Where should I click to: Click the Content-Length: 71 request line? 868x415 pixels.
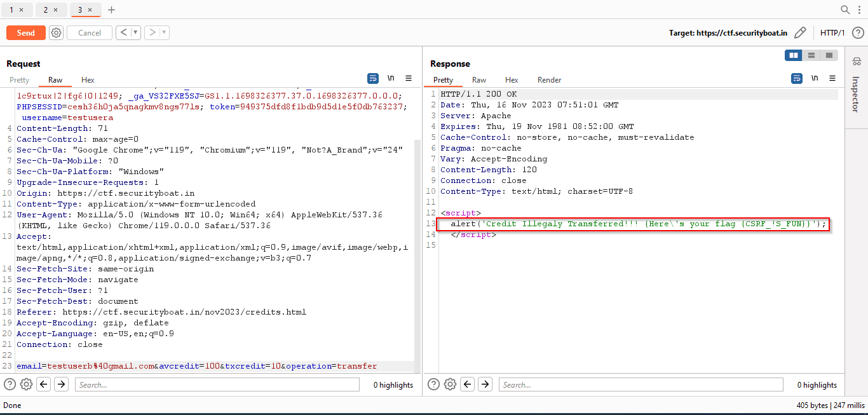[x=62, y=128]
